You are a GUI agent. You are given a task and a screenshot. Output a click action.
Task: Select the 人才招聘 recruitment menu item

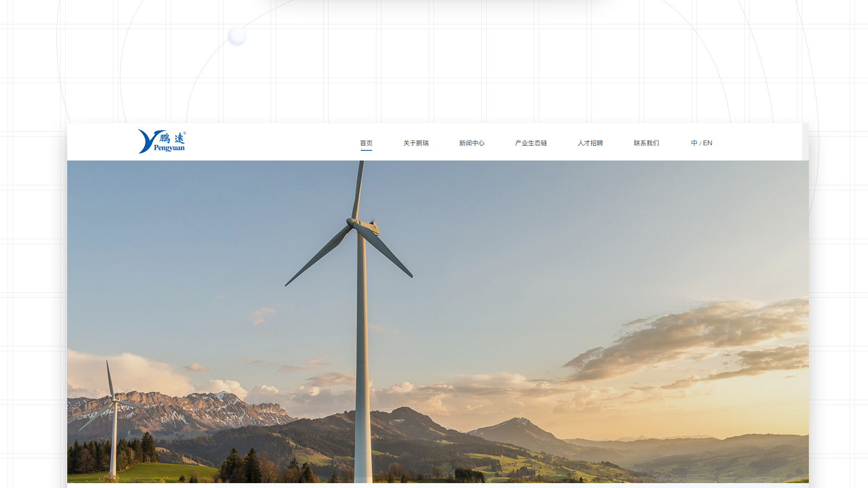pyautogui.click(x=590, y=143)
